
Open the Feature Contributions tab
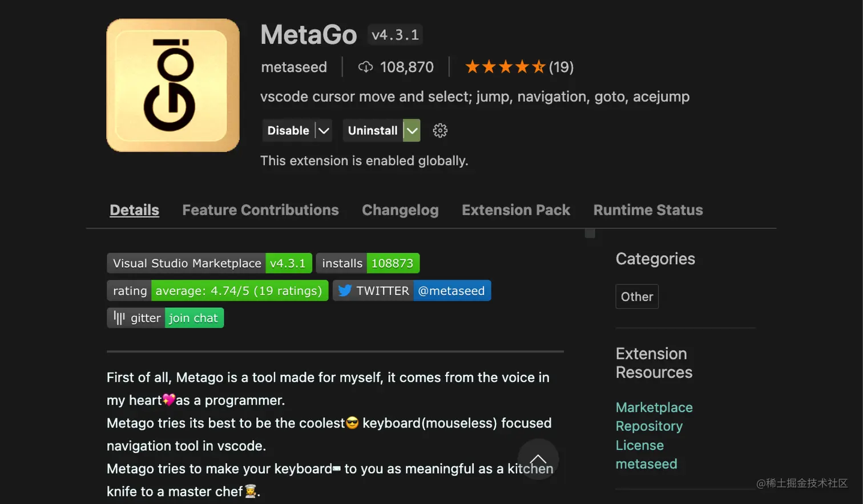coord(260,210)
